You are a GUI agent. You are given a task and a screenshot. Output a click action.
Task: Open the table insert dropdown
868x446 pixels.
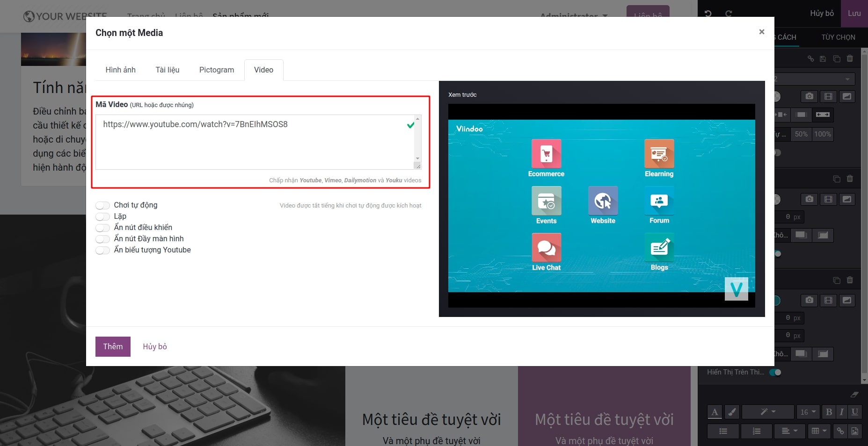point(818,431)
